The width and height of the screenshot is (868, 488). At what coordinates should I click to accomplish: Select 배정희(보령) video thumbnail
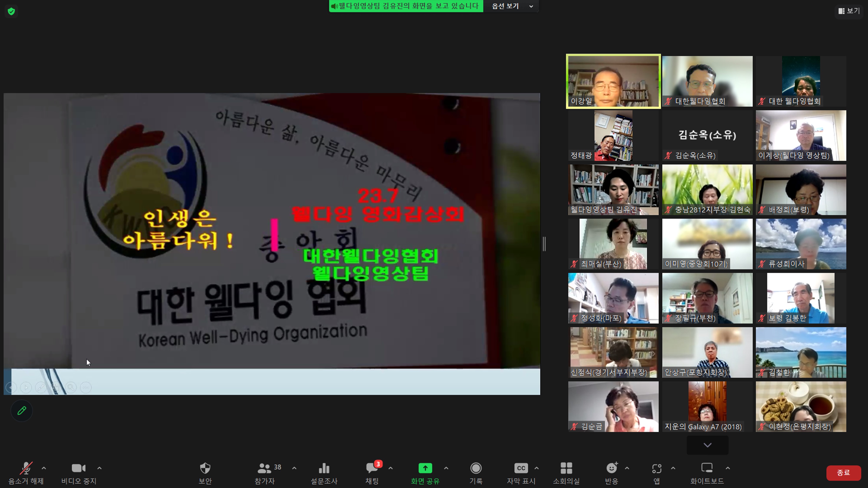pyautogui.click(x=801, y=190)
